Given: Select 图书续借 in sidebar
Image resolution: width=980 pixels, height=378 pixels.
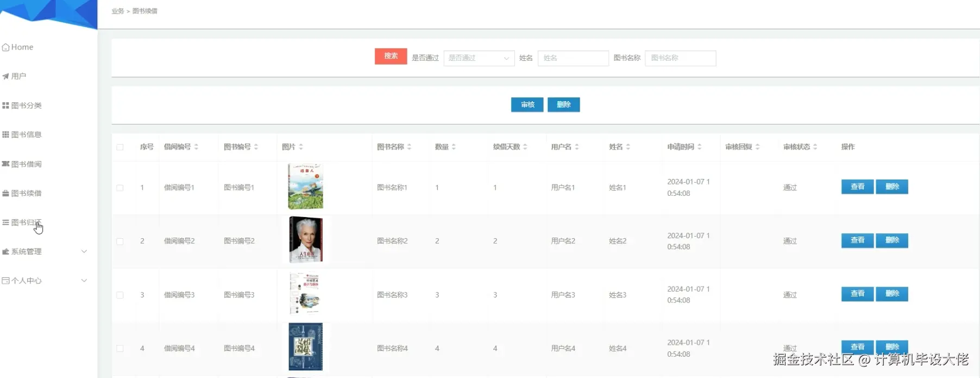Looking at the screenshot, I should (22, 193).
